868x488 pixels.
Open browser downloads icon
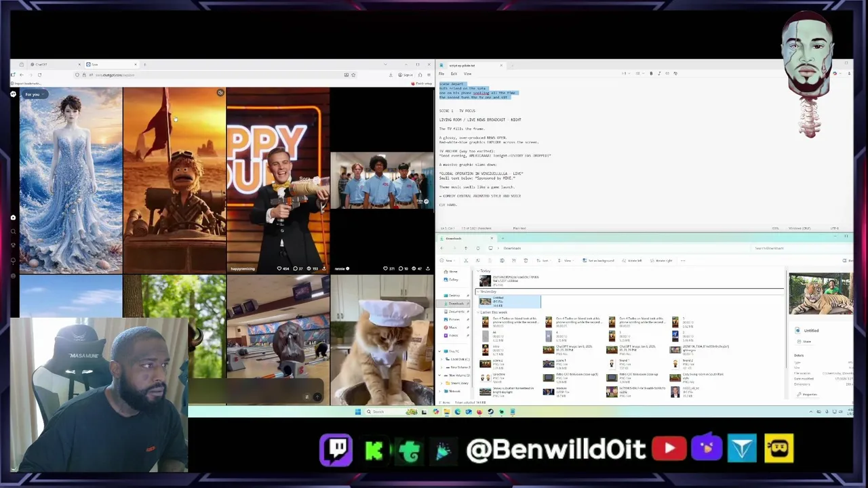[391, 75]
